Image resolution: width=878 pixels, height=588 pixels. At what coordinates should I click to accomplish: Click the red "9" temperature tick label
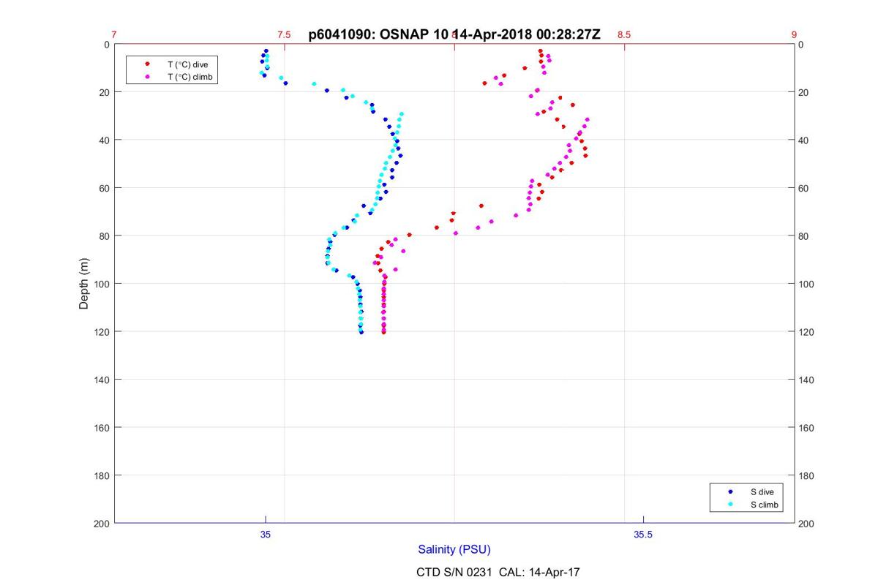click(x=794, y=34)
